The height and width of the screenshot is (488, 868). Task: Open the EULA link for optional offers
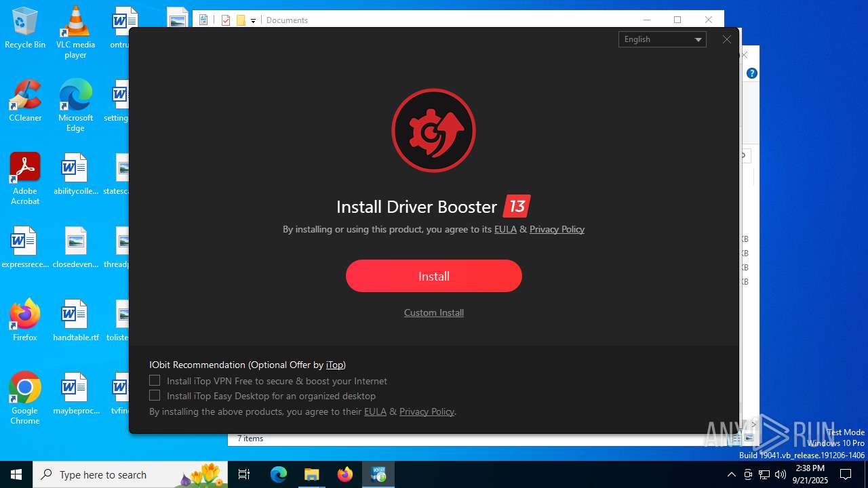pos(375,411)
